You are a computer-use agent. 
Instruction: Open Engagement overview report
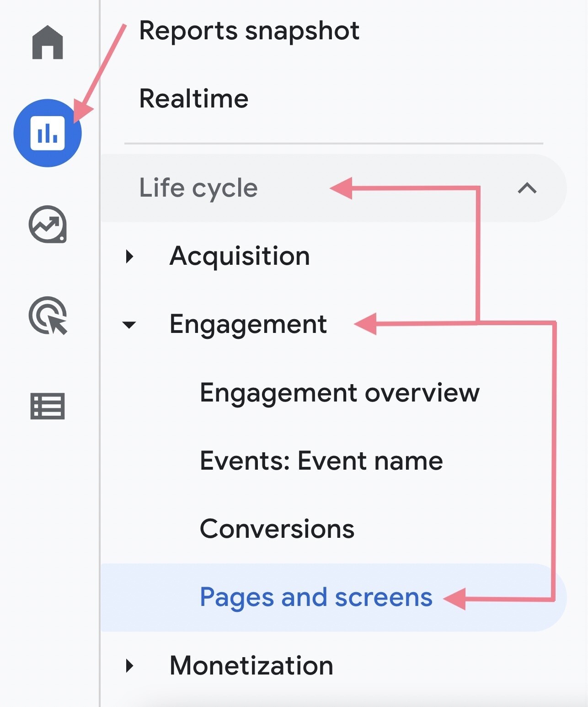pyautogui.click(x=340, y=392)
